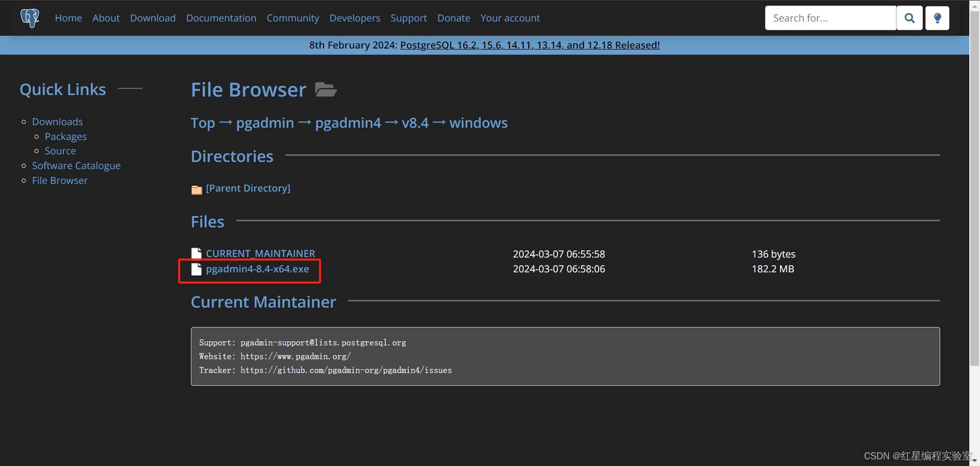
Task: Go to v8.4 in the breadcrumb
Action: tap(415, 123)
